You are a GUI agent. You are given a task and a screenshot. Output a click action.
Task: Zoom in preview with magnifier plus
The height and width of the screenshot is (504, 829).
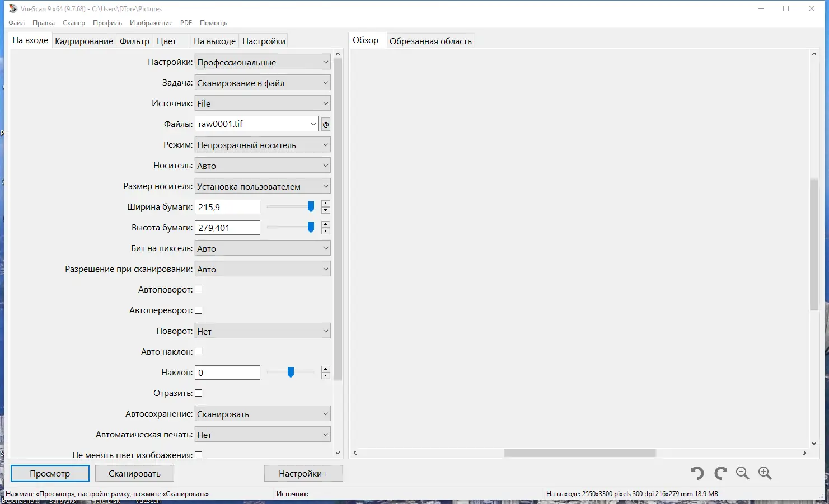click(x=765, y=473)
